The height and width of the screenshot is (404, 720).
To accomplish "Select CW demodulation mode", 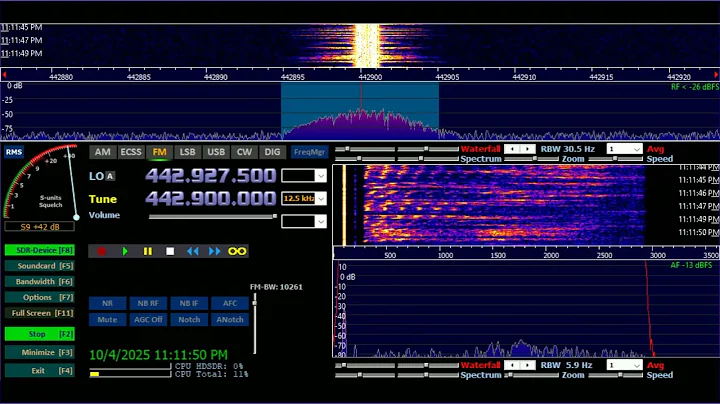I will (244, 152).
